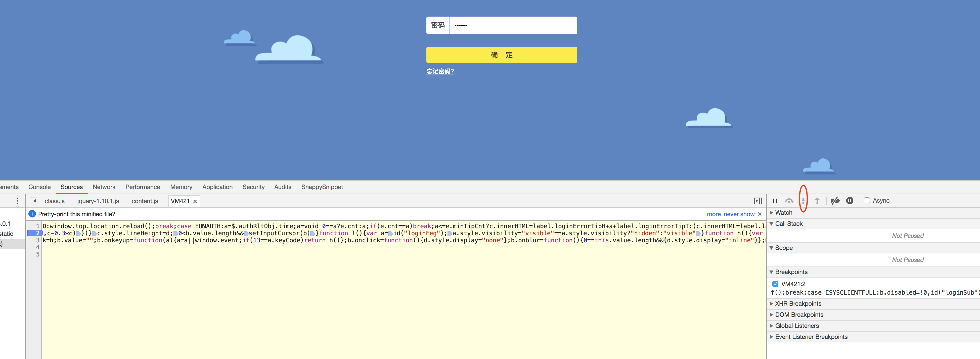Image resolution: width=980 pixels, height=359 pixels.
Task: Open the jquery-1.10.1.js file tab
Action: tap(98, 201)
